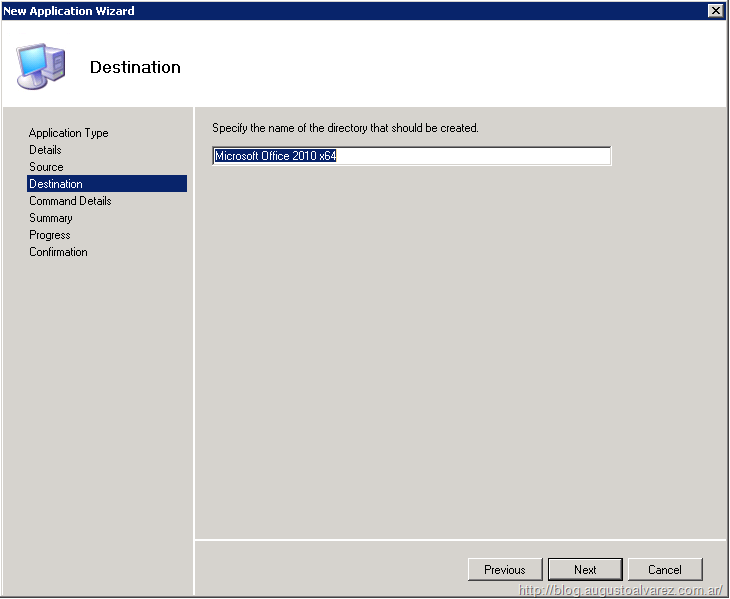Viewport: 730px width, 599px height.
Task: Click the highlighted Destination step
Action: (x=56, y=184)
